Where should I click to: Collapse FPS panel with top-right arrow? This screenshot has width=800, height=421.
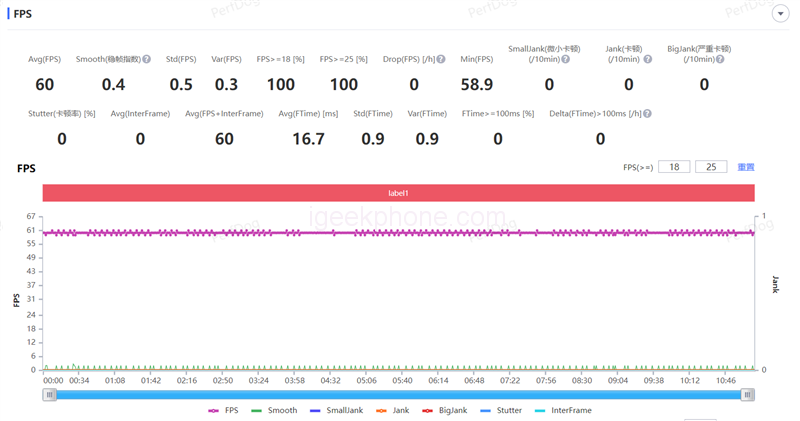click(780, 14)
